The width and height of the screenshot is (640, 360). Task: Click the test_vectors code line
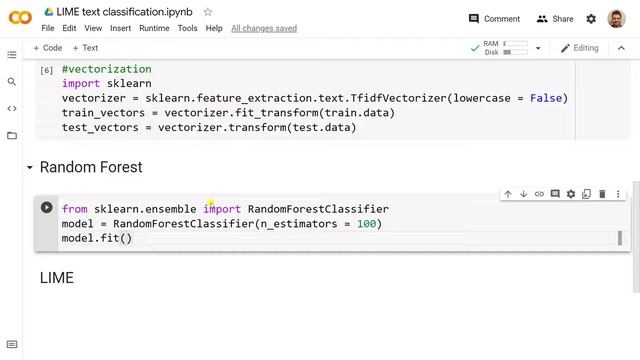209,127
